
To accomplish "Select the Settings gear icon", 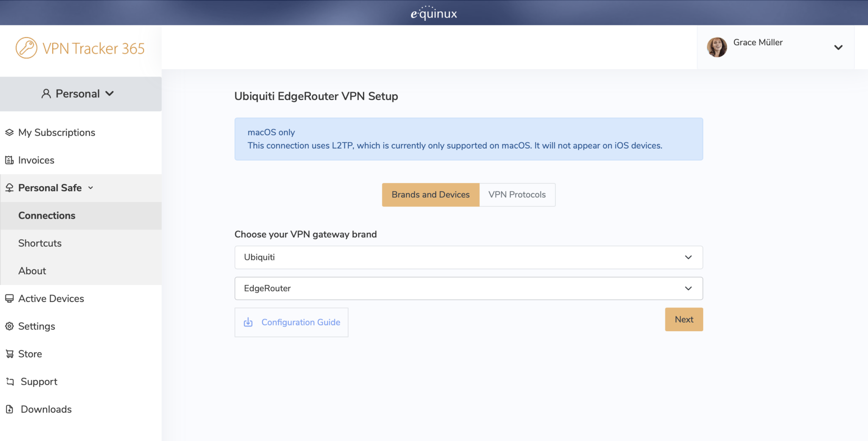I will click(9, 326).
